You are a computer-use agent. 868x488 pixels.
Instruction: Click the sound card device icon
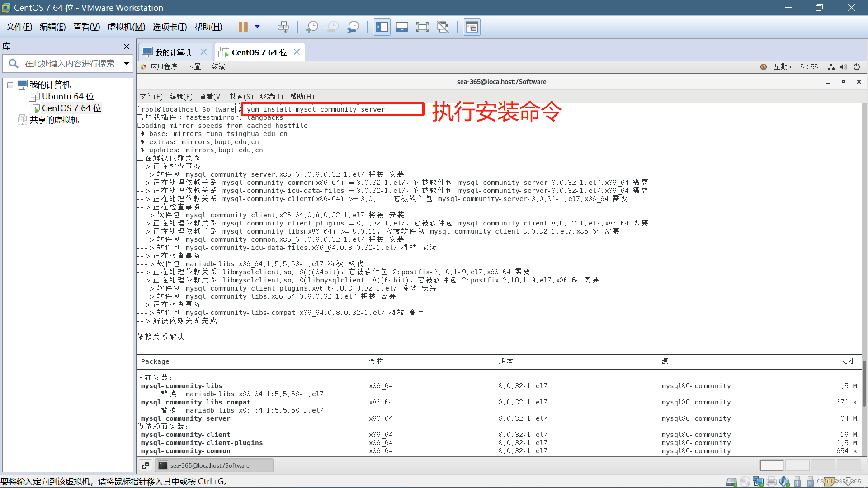click(784, 482)
